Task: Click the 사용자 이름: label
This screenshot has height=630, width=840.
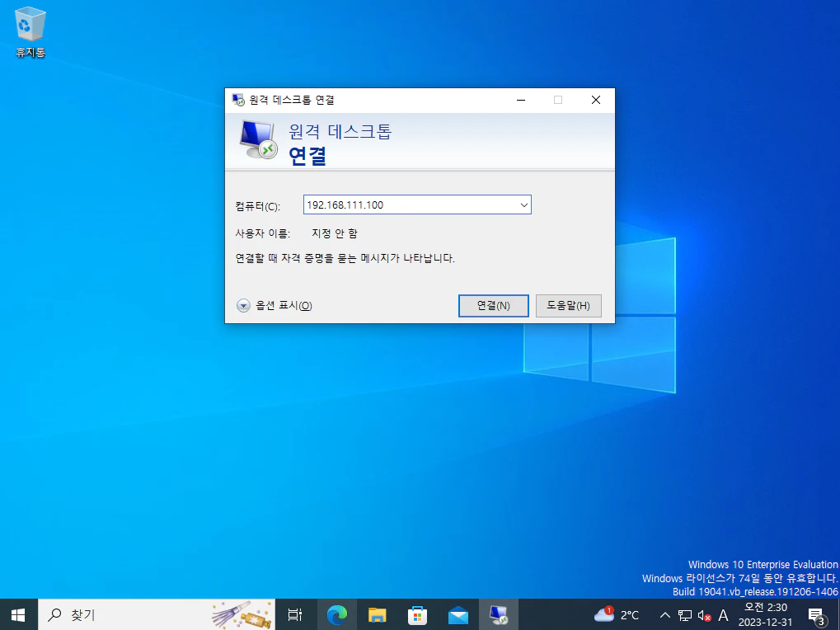Action: coord(262,233)
